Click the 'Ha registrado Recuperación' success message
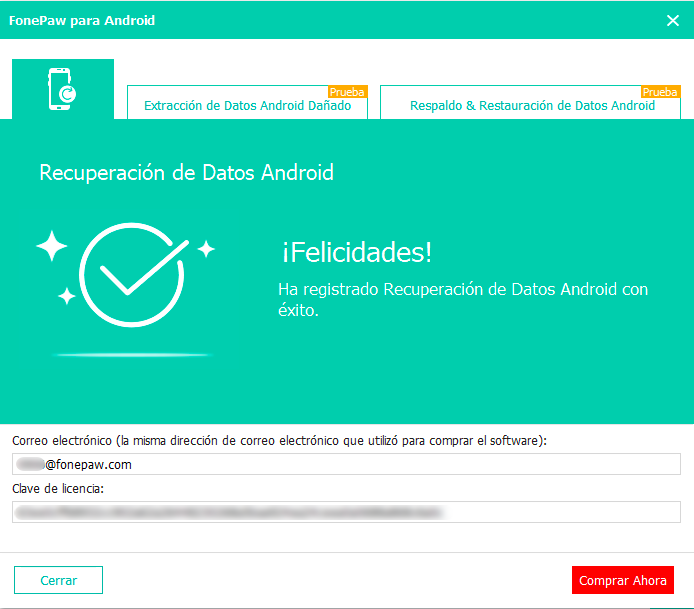The width and height of the screenshot is (694, 609). click(x=463, y=300)
